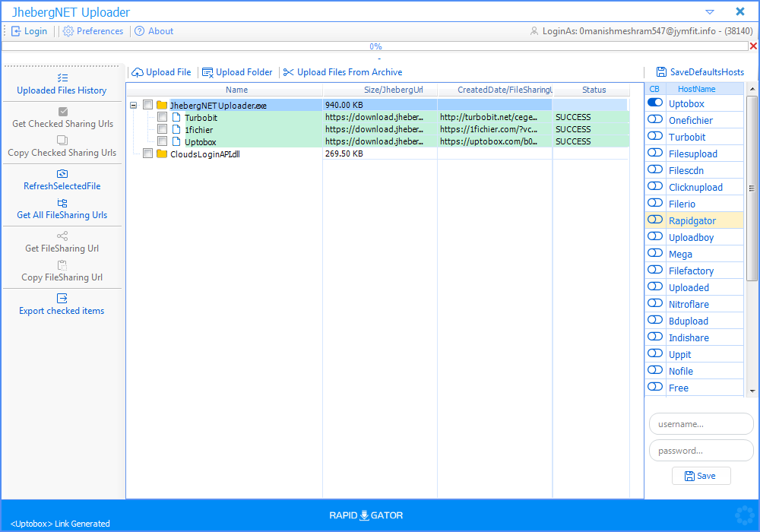Enable the Filesupload host toggle

coord(655,153)
